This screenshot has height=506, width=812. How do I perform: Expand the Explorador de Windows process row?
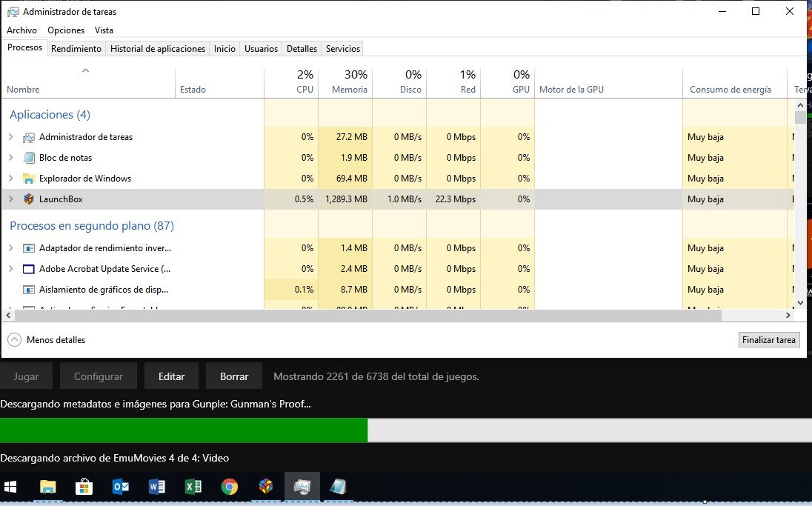pyautogui.click(x=11, y=179)
